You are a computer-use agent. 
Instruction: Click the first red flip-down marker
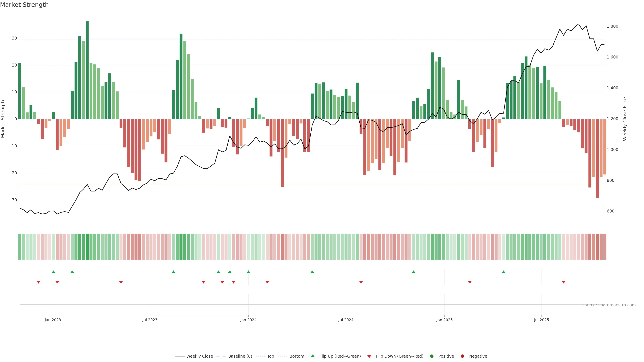pyautogui.click(x=39, y=282)
